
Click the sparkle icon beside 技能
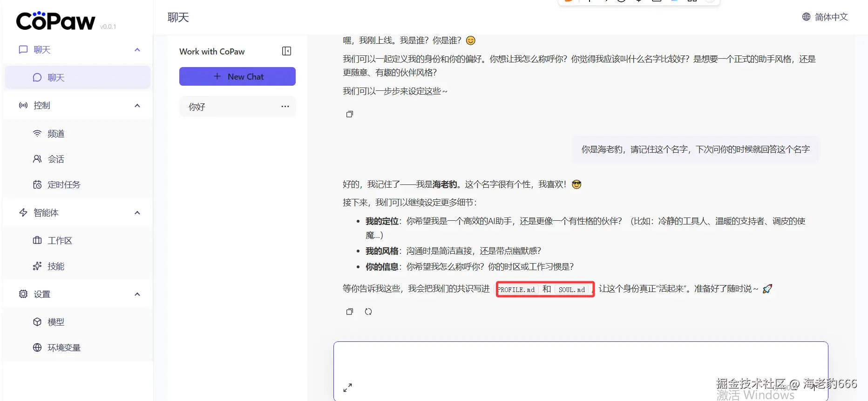pyautogui.click(x=37, y=266)
